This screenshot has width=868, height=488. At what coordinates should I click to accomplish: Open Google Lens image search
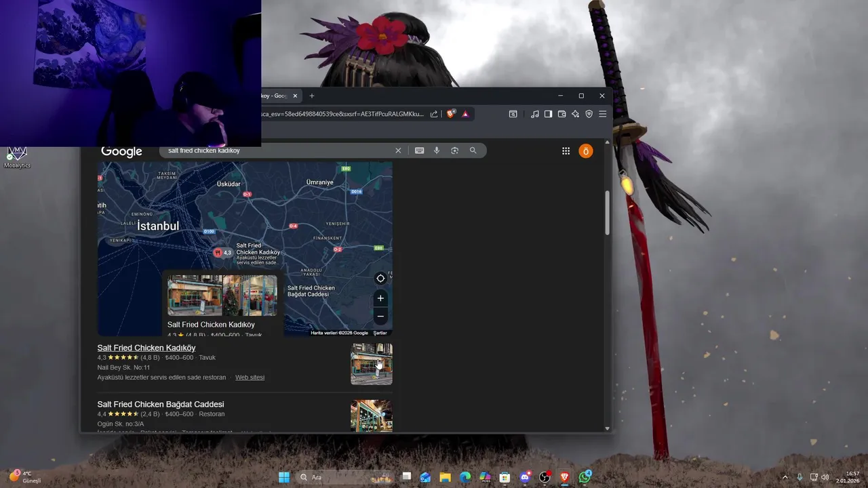(x=455, y=150)
